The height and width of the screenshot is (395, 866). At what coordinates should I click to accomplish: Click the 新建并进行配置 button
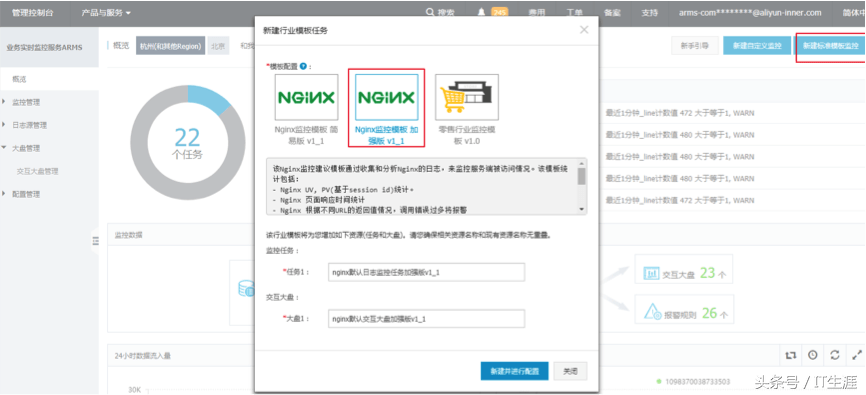(514, 371)
